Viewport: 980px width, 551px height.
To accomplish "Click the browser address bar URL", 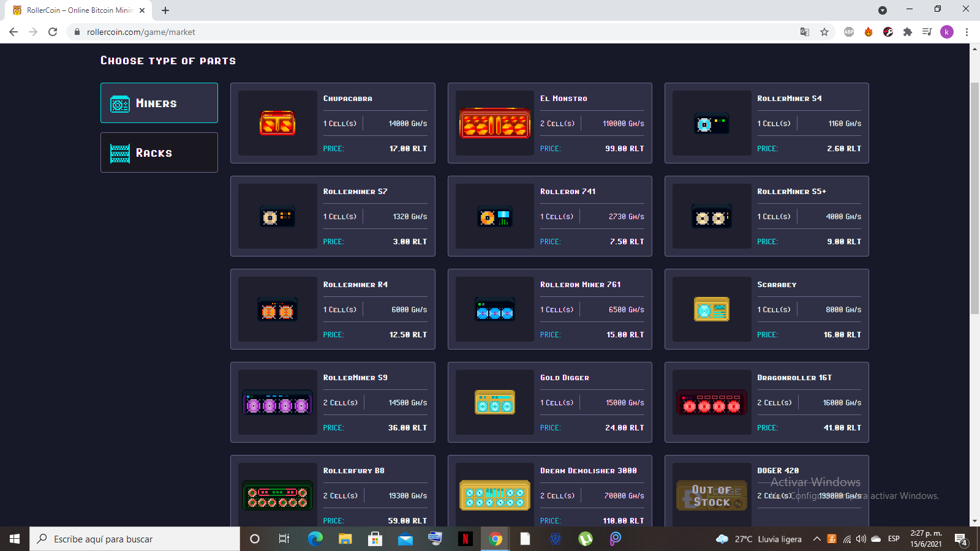I will pos(141,32).
